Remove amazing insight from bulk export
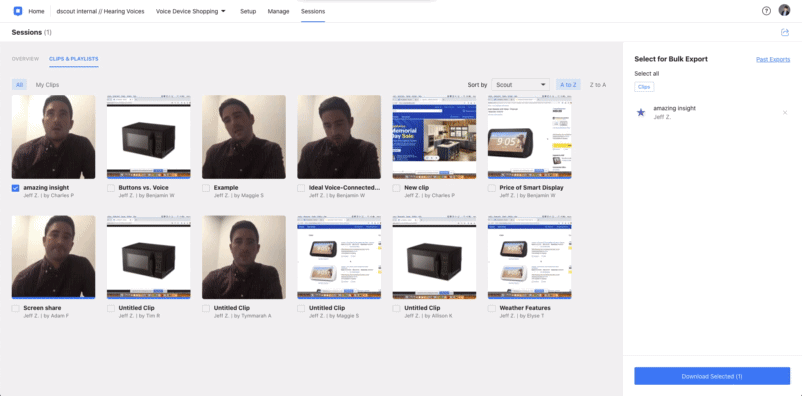This screenshot has width=802, height=396. click(785, 113)
